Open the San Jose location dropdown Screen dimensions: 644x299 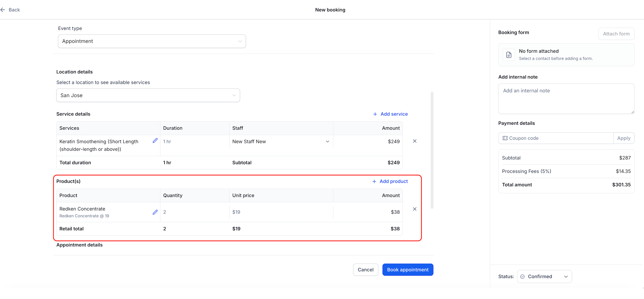pyautogui.click(x=148, y=95)
